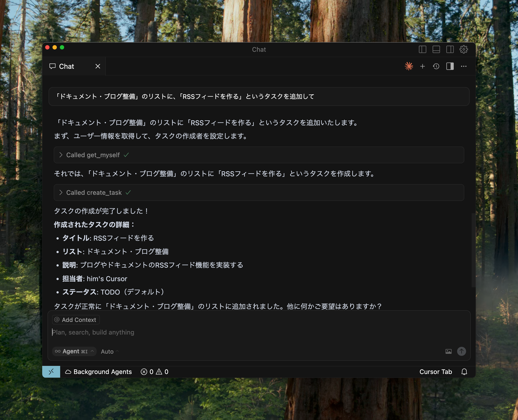Click the line リスト: ドキュメント・ブログ整備
The image size is (518, 420).
point(116,252)
